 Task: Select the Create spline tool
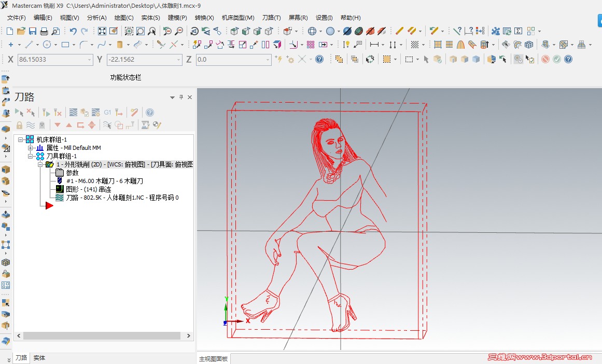coord(102,45)
